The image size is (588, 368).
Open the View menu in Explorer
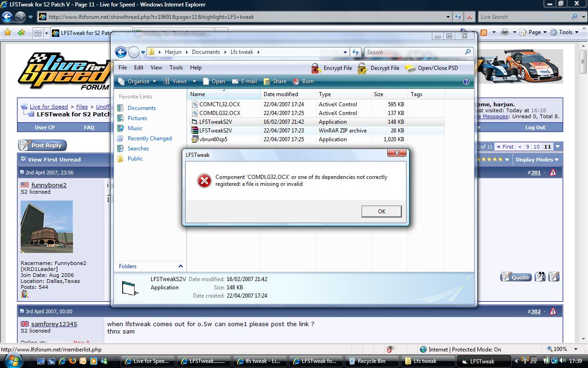coord(156,68)
